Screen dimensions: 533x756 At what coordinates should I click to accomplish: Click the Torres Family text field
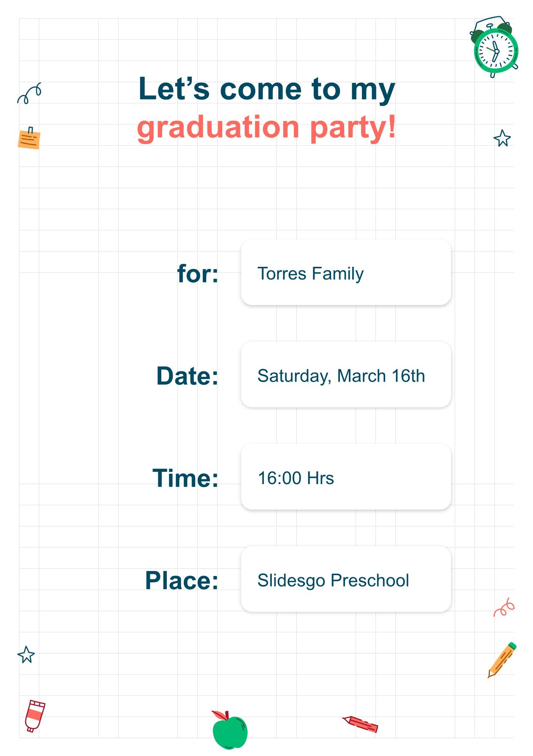pos(346,272)
